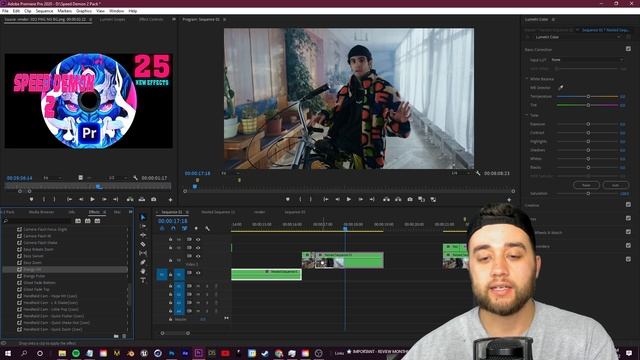Screen dimensions: 640x360
Task: Collapse the White Balance section
Action: pyautogui.click(x=527, y=78)
